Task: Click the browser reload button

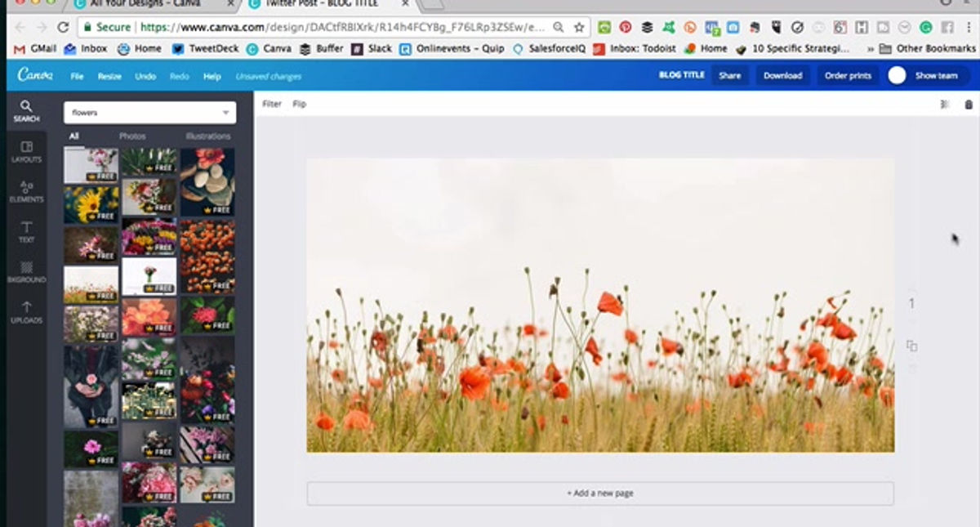Action: point(64,27)
